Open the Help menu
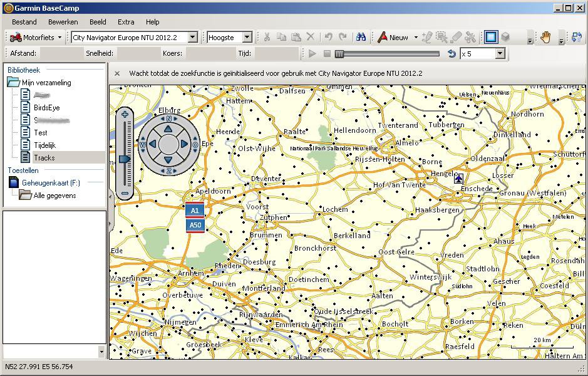The width and height of the screenshot is (588, 376). click(x=153, y=22)
